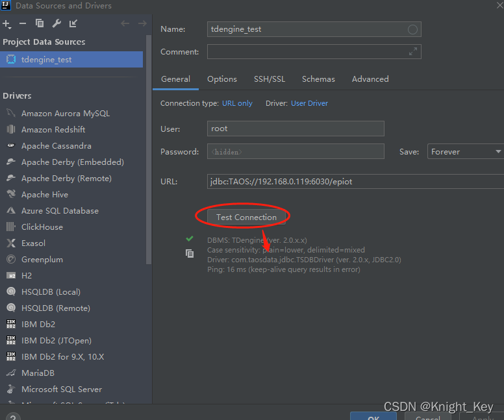Go forward with right arrow

[x=142, y=23]
